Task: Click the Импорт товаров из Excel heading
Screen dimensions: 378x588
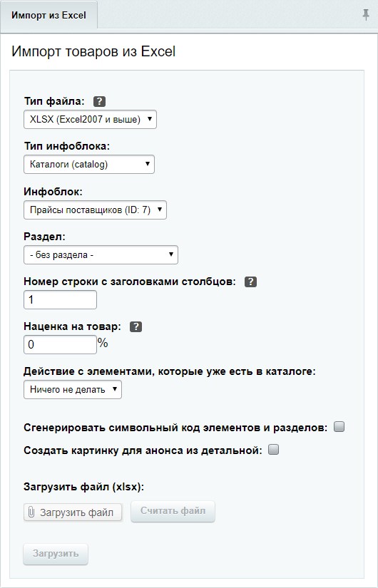Action: tap(93, 51)
